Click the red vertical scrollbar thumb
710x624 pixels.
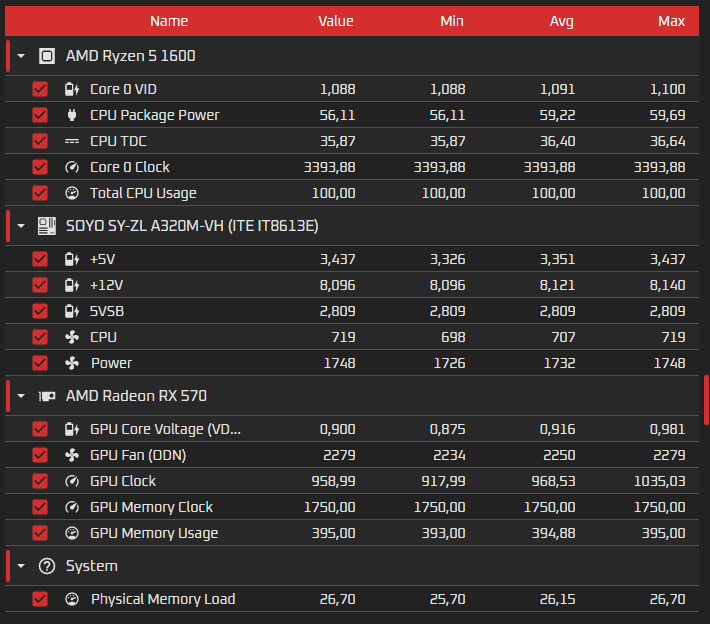coord(706,400)
